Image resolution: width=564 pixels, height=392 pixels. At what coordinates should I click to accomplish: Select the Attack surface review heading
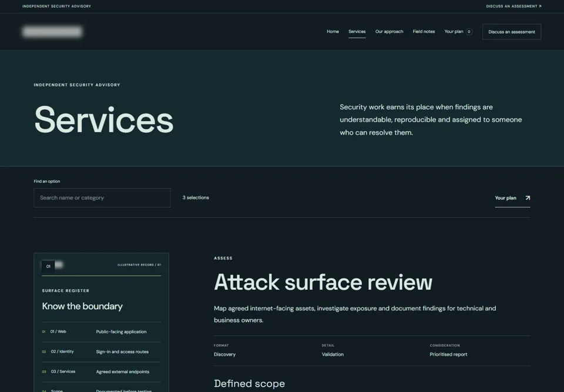point(323,282)
